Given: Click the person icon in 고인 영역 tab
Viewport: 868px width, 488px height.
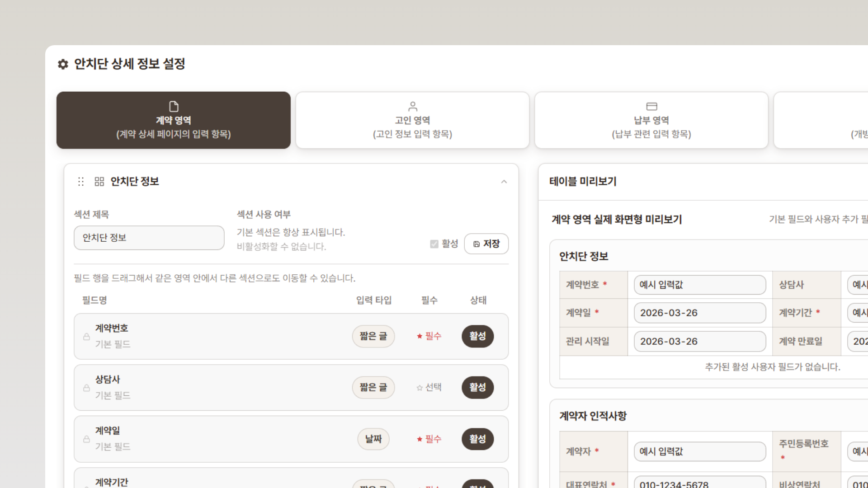Looking at the screenshot, I should click(x=412, y=106).
